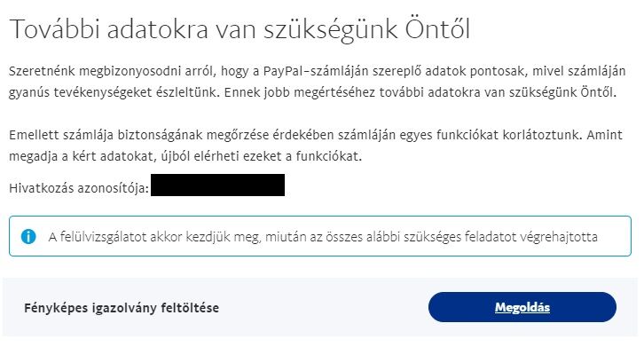Click the phrase Ennek jobb megértéséhez

pos(300,92)
